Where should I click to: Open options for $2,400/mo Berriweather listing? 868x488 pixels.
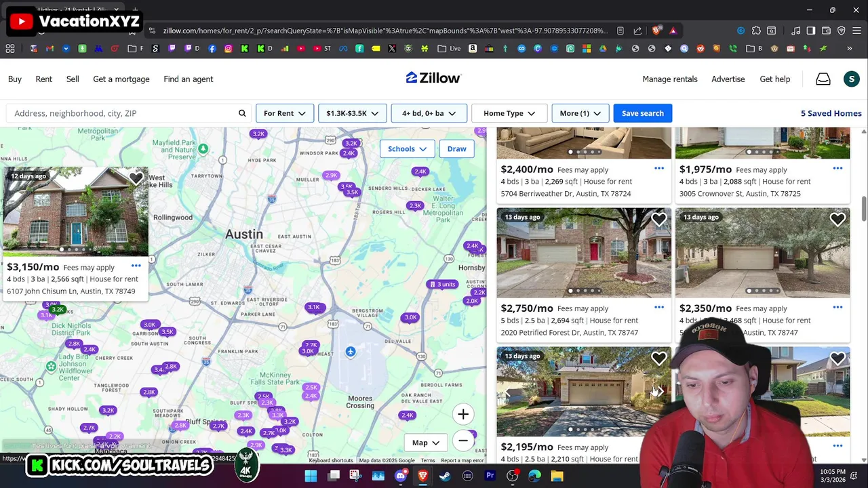tap(659, 168)
